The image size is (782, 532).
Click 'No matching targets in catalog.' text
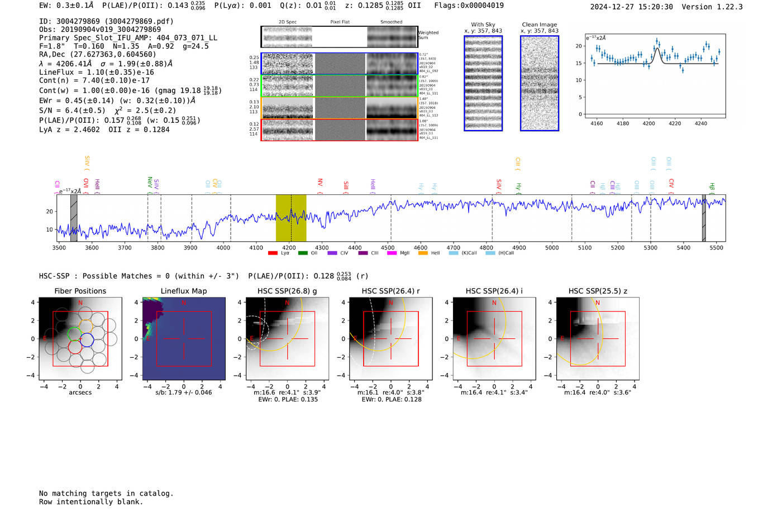click(x=106, y=493)
